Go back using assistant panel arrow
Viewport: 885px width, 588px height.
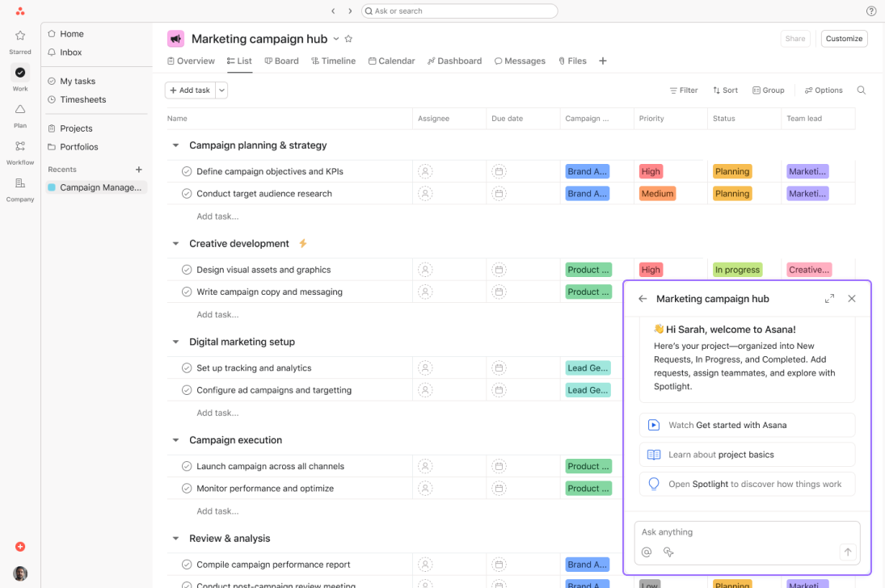(x=643, y=299)
